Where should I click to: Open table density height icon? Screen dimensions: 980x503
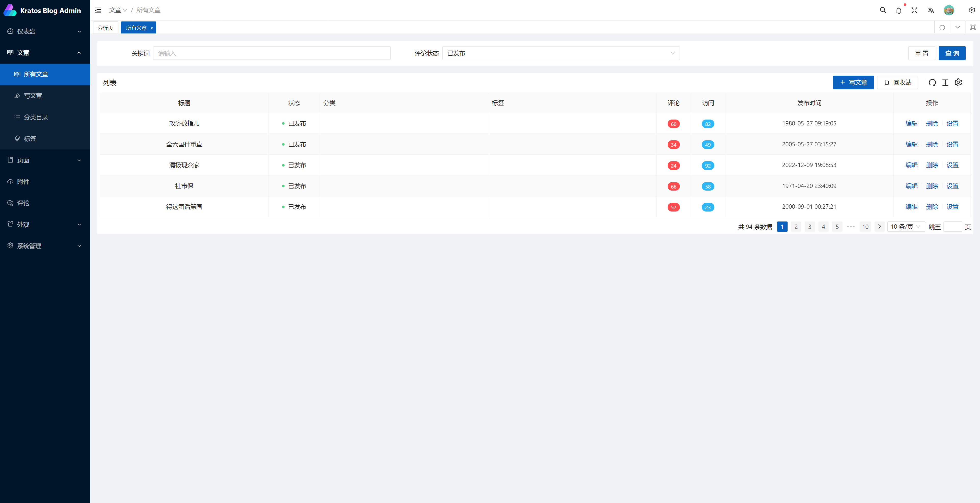[945, 82]
